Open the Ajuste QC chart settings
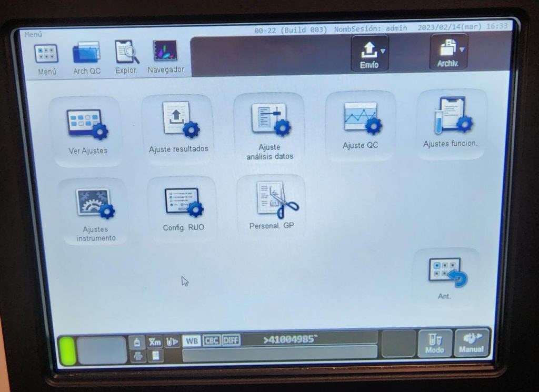The width and height of the screenshot is (539, 392). tap(360, 126)
